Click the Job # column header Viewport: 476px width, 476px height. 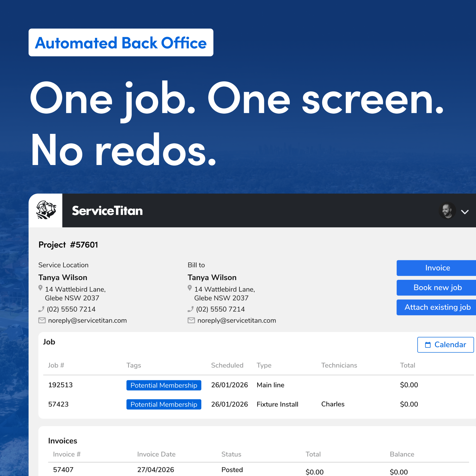56,365
